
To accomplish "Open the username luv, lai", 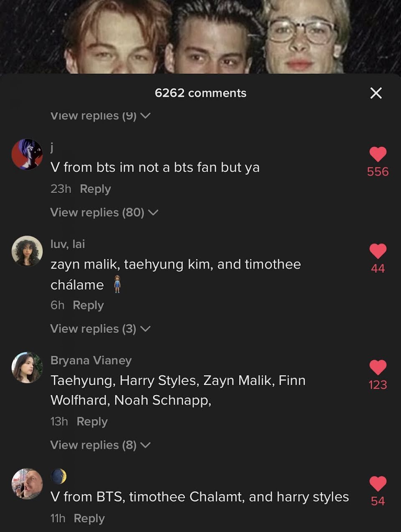I will 68,244.
